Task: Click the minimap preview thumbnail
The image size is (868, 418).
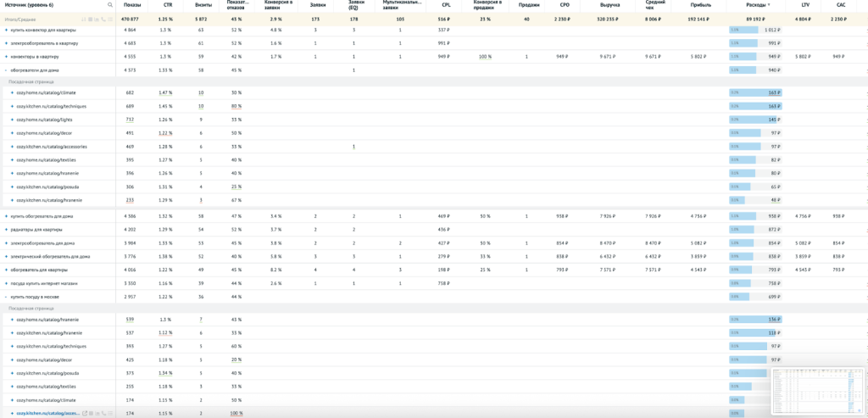Action: coord(817,391)
